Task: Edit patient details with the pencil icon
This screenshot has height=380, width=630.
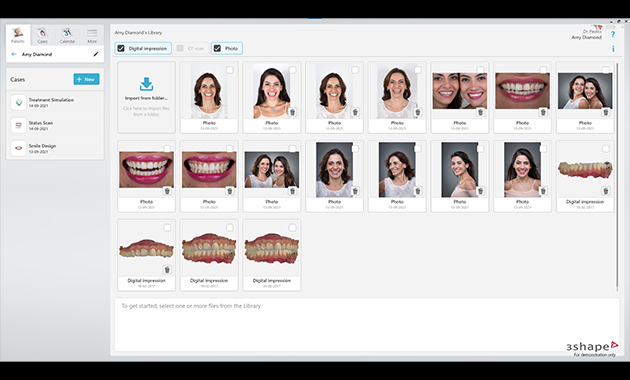Action: click(x=96, y=54)
